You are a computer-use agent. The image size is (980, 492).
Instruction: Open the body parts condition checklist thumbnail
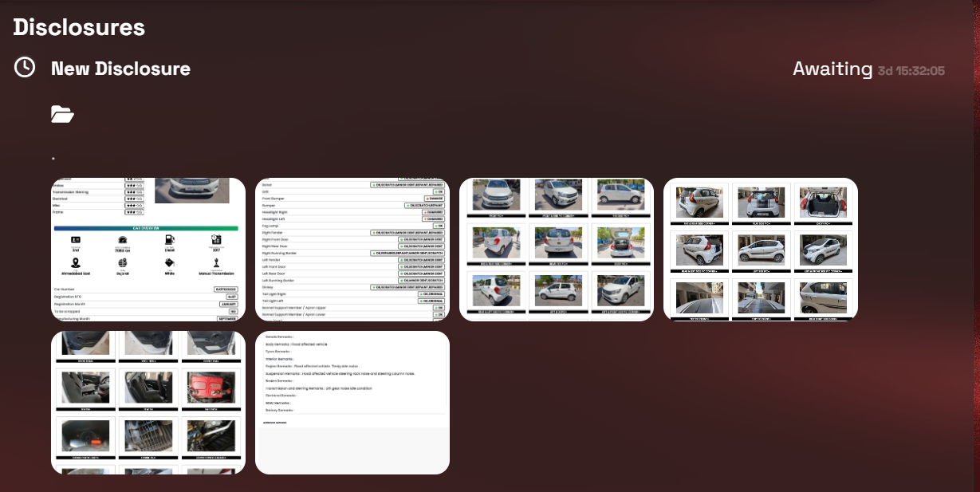[x=352, y=249]
